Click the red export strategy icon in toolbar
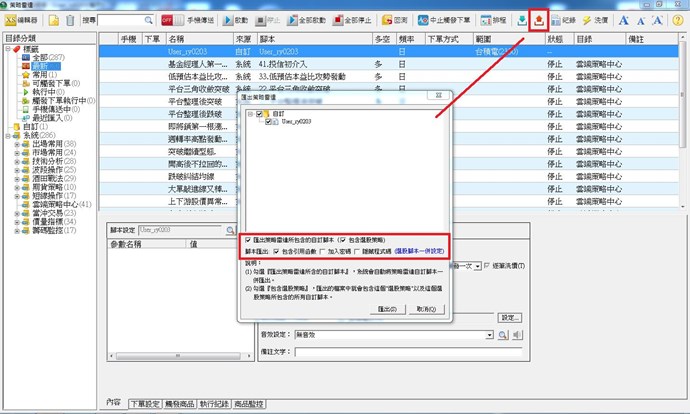The width and height of the screenshot is (690, 414). point(542,19)
